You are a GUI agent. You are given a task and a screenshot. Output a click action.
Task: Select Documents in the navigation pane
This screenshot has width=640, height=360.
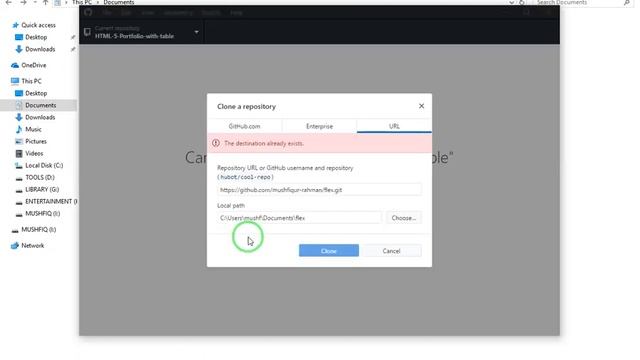tap(40, 105)
